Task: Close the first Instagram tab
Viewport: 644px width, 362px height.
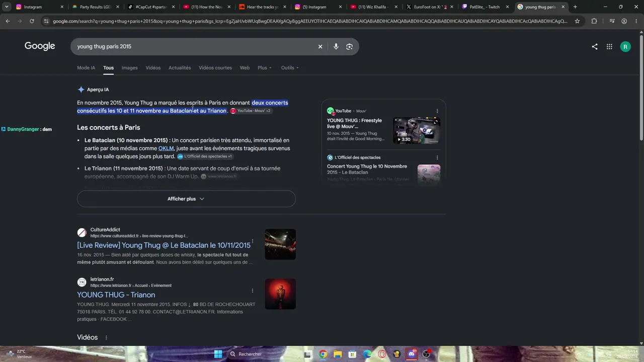Action: point(62,7)
